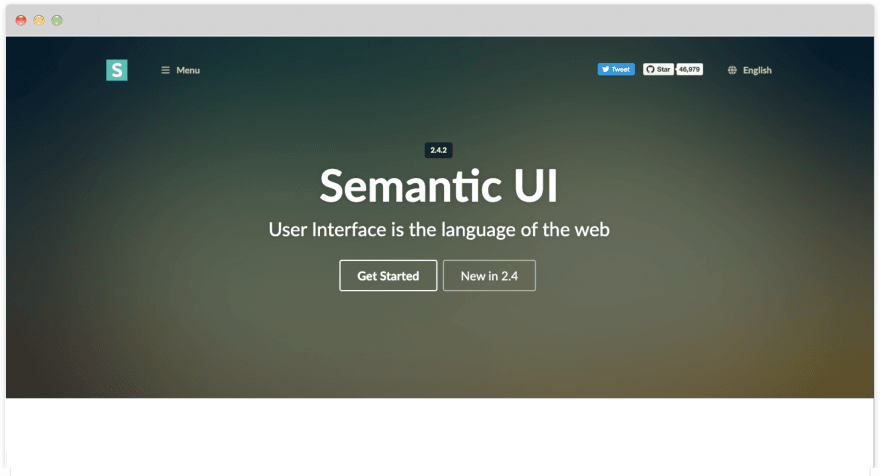Click the Tweet button
The image size is (880, 476).
coord(616,69)
